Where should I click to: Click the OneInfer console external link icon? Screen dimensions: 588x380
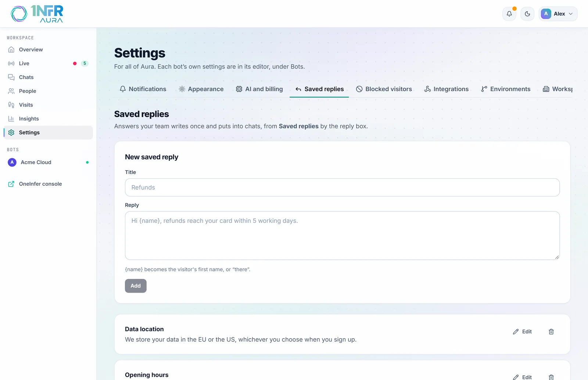pyautogui.click(x=11, y=184)
